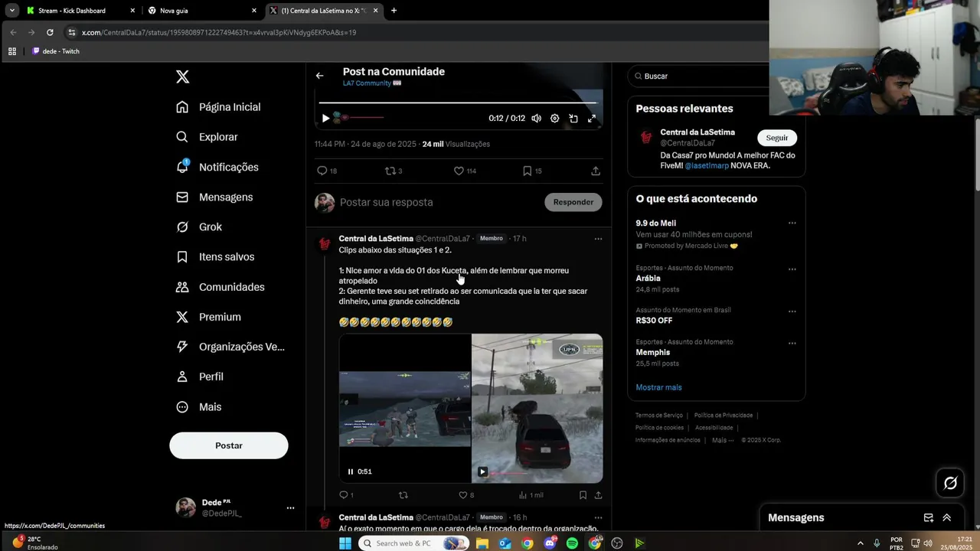Share the main post
980x551 pixels.
596,171
